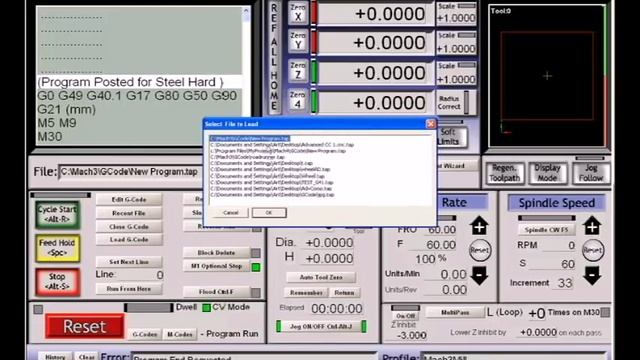Increase feed rate with the up arrow
This screenshot has width=640, height=360.
[479, 226]
